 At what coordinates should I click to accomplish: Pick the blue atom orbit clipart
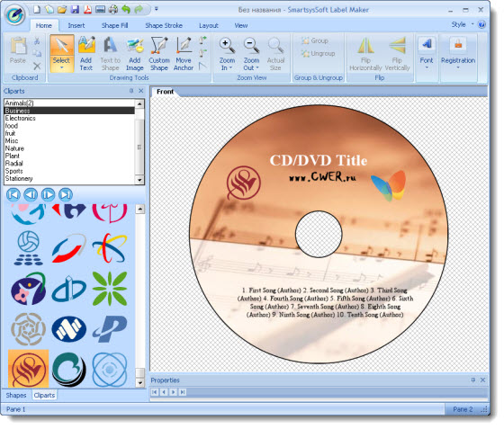tap(110, 370)
